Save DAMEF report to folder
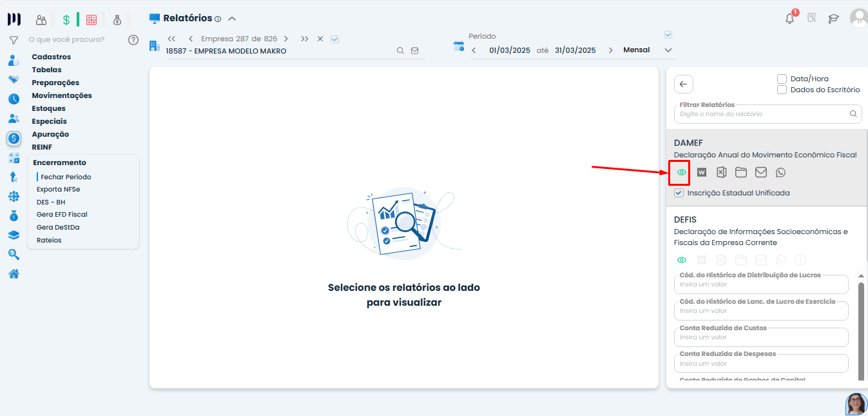The width and height of the screenshot is (868, 416). [x=741, y=172]
